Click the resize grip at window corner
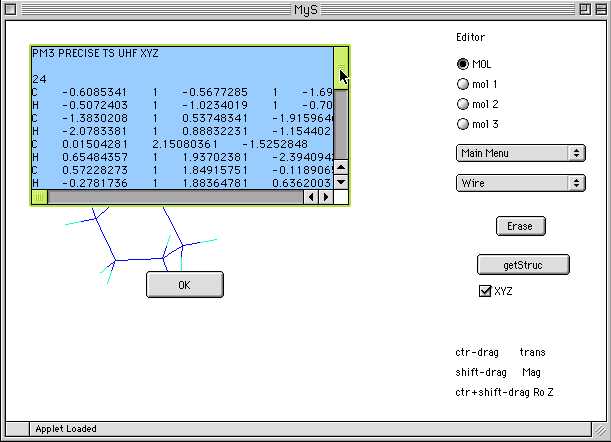Viewport: 611px width, 442px height. (599, 430)
